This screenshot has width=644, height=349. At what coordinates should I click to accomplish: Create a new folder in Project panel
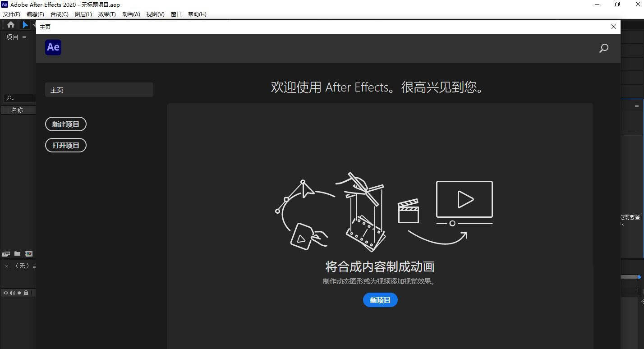[x=17, y=254]
